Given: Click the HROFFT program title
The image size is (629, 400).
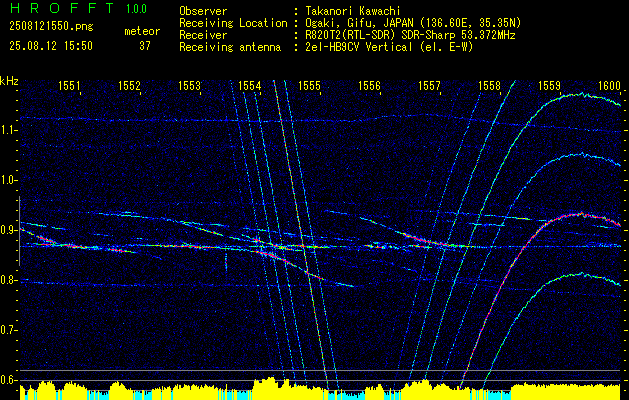Looking at the screenshot, I should pyautogui.click(x=63, y=8).
